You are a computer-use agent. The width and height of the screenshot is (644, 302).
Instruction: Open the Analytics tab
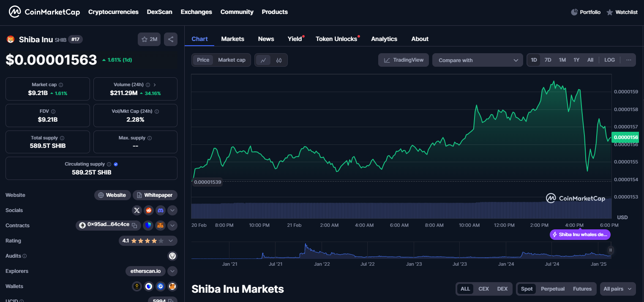(384, 39)
